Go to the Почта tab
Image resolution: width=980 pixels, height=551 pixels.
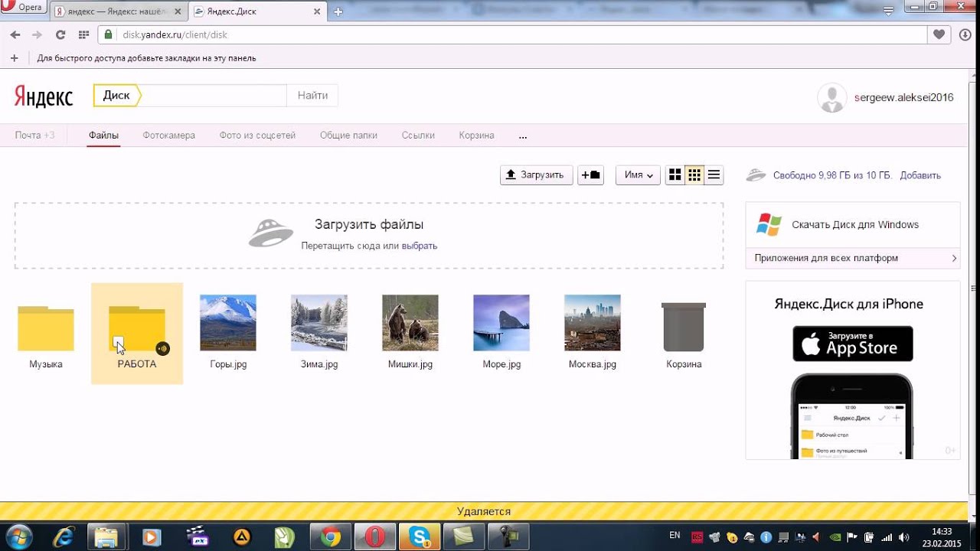click(x=35, y=135)
